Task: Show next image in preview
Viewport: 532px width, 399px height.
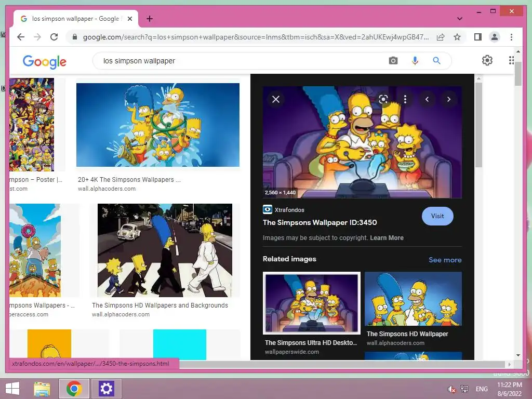Action: pyautogui.click(x=448, y=99)
